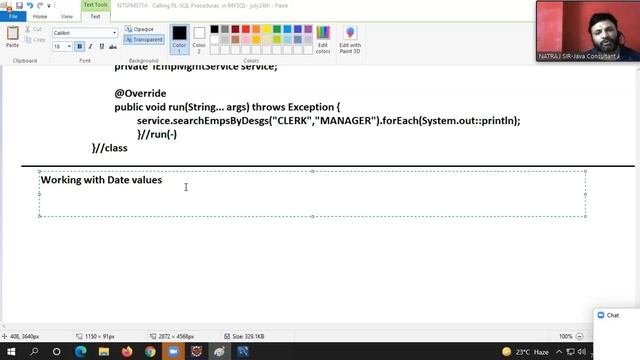Open Firefox from the taskbar
The width and height of the screenshot is (640, 360).
pos(127,351)
